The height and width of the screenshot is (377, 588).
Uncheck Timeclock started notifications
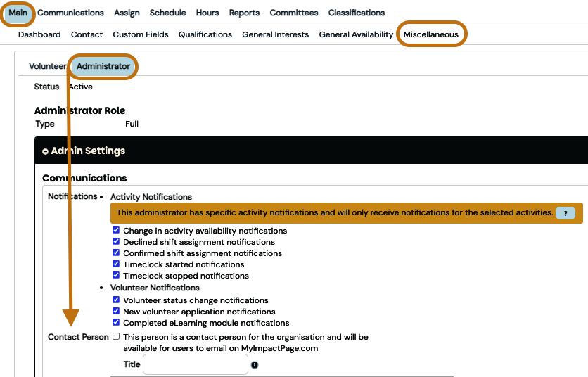pos(116,264)
